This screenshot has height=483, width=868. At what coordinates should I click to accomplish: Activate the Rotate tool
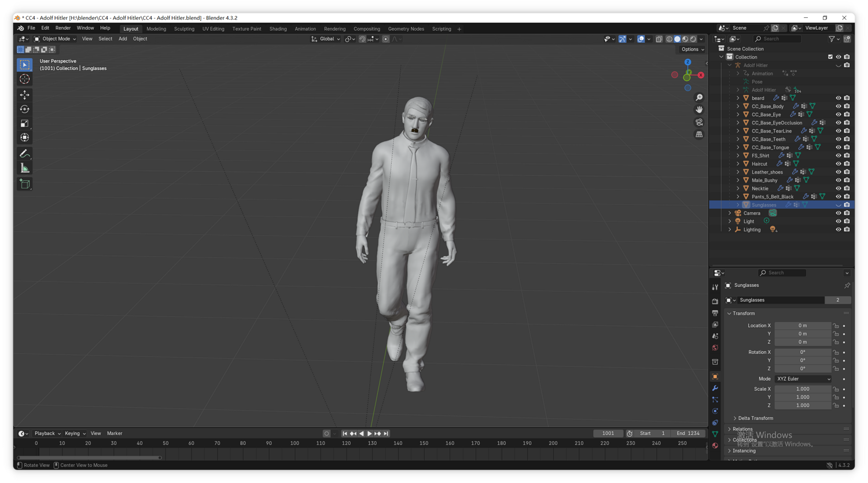[x=24, y=109]
